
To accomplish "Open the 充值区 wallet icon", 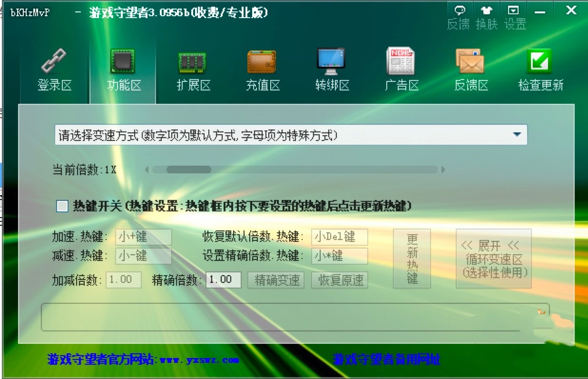I will (x=262, y=61).
